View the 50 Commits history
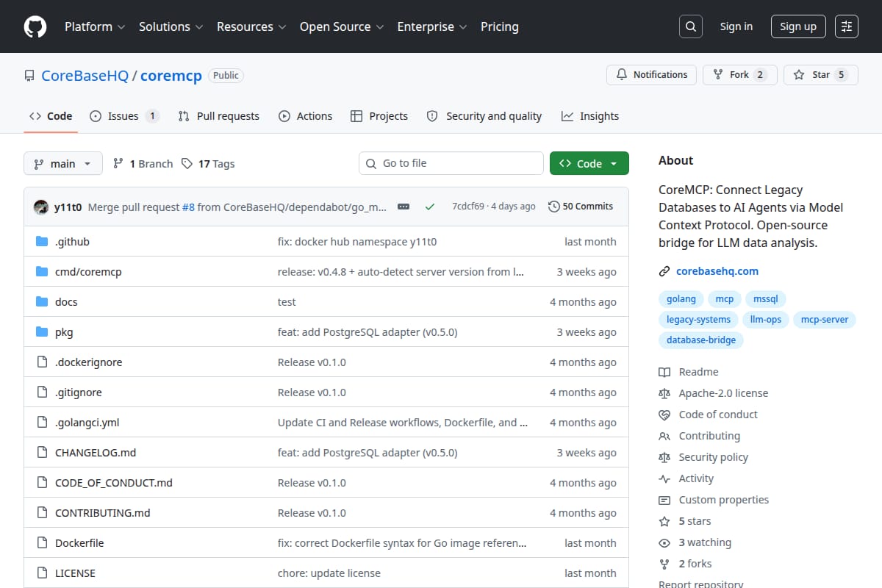The width and height of the screenshot is (882, 588). [x=581, y=207]
